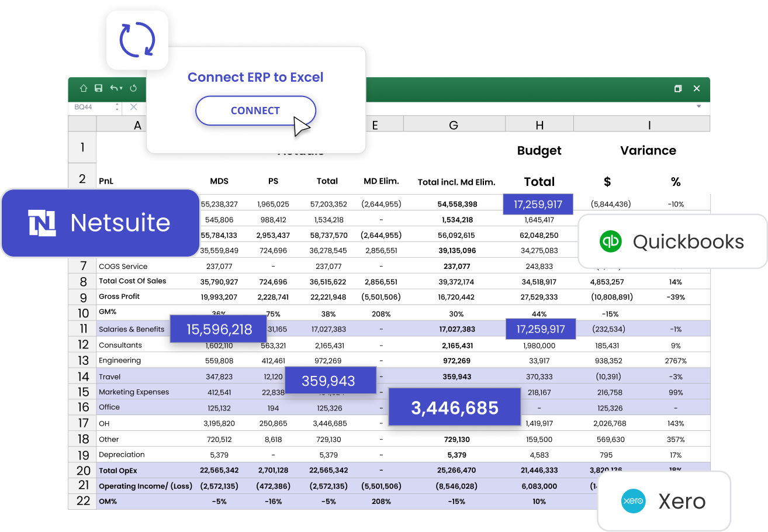Click the 'Gross Profit' row label
The height and width of the screenshot is (532, 768).
119,296
